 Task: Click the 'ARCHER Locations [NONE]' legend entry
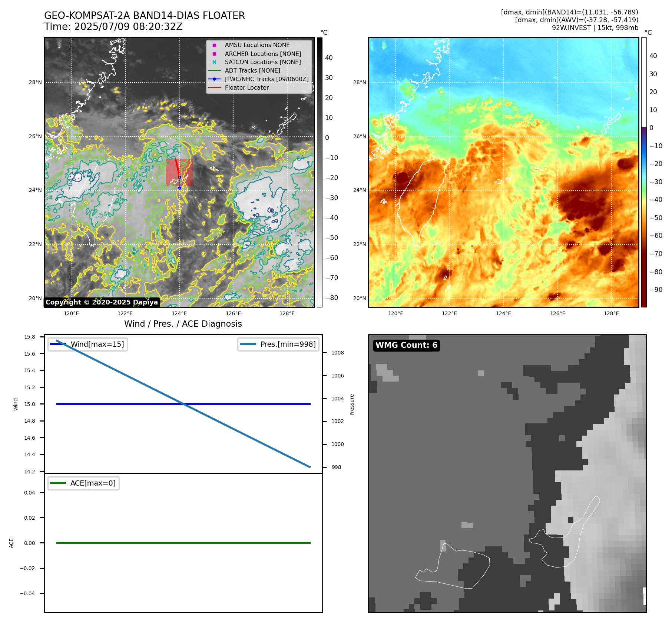coord(263,54)
